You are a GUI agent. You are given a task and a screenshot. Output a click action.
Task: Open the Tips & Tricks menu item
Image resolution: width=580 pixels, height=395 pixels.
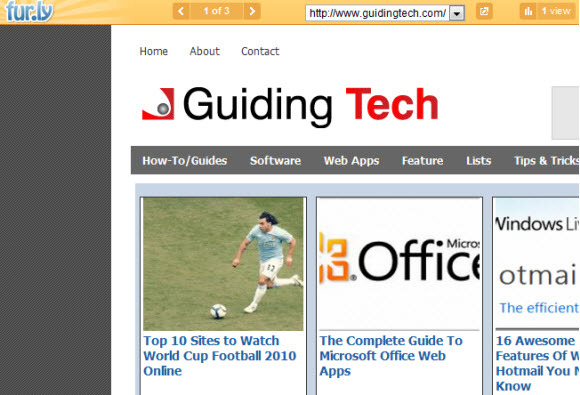[546, 161]
